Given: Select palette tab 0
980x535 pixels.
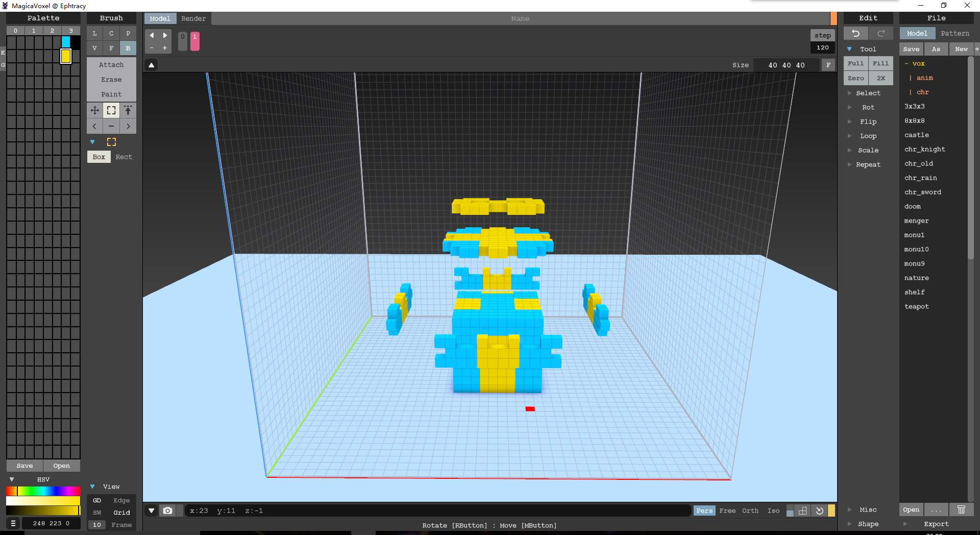Looking at the screenshot, I should (x=16, y=31).
